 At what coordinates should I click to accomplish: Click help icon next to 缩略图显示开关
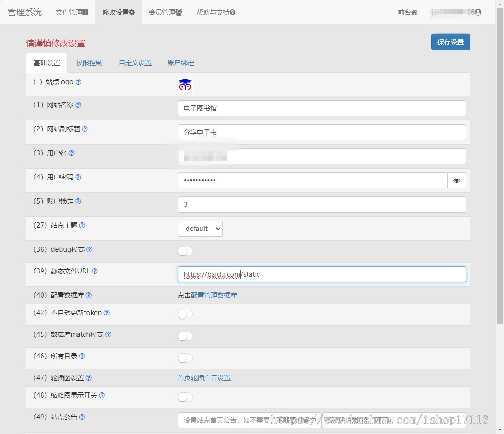(x=102, y=395)
